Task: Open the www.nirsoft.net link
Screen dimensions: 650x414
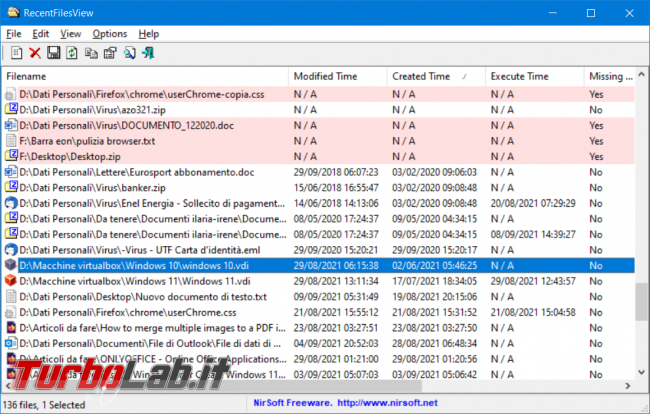Action: coord(387,403)
